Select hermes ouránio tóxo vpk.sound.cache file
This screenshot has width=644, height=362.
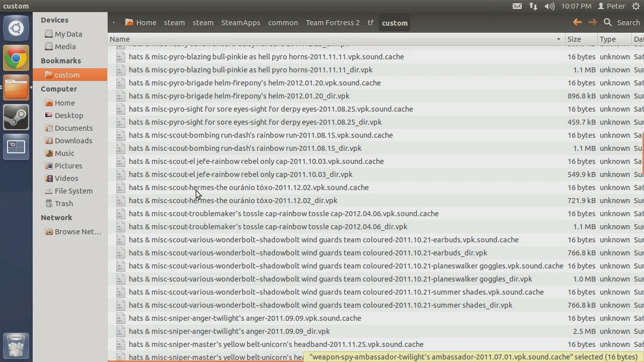pyautogui.click(x=249, y=188)
